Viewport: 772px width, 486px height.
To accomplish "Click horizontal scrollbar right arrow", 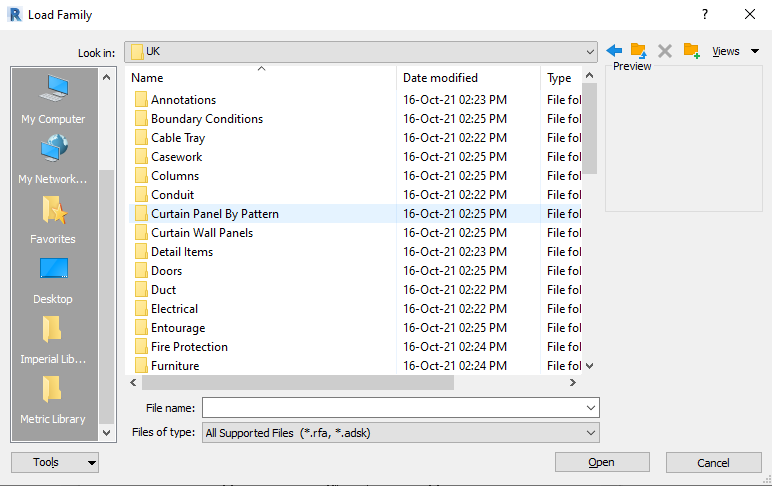I will pyautogui.click(x=573, y=383).
